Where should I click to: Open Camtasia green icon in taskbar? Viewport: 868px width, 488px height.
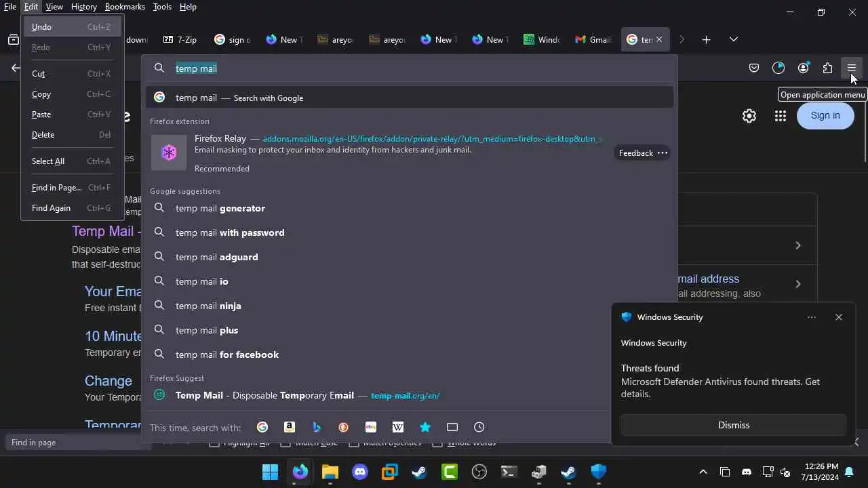pyautogui.click(x=450, y=472)
